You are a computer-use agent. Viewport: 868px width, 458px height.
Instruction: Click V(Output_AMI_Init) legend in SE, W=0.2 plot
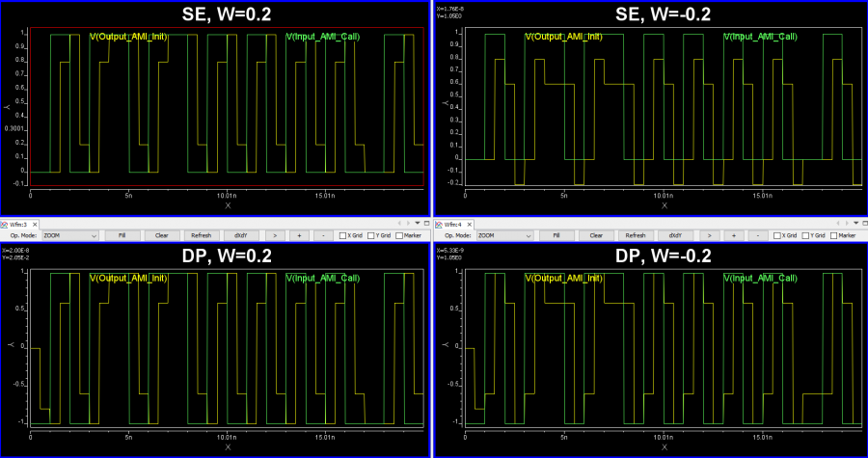(x=129, y=37)
